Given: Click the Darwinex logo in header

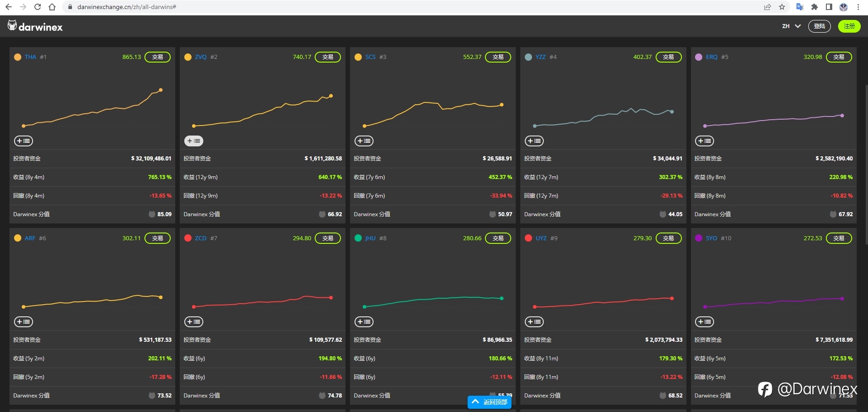Looking at the screenshot, I should pyautogui.click(x=35, y=26).
